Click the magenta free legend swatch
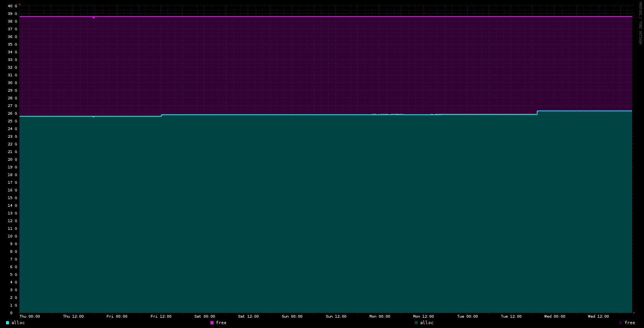This screenshot has height=328, width=644. tap(212, 323)
